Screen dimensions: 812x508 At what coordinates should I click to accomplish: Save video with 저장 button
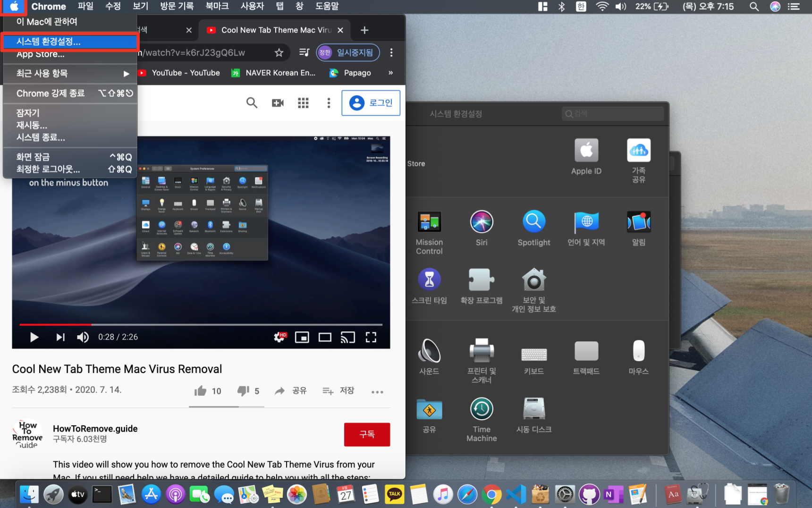point(338,391)
